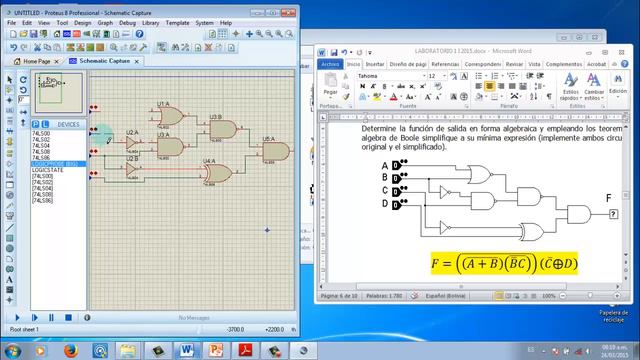Select the LOGICSTATE device in list
This screenshot has height=360, width=640.
click(48, 170)
